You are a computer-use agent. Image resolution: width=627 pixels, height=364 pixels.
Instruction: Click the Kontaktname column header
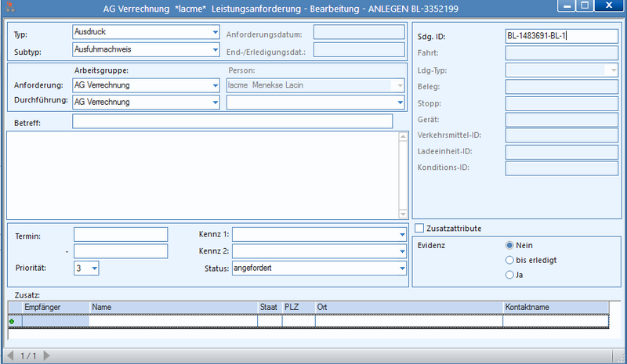click(x=556, y=308)
